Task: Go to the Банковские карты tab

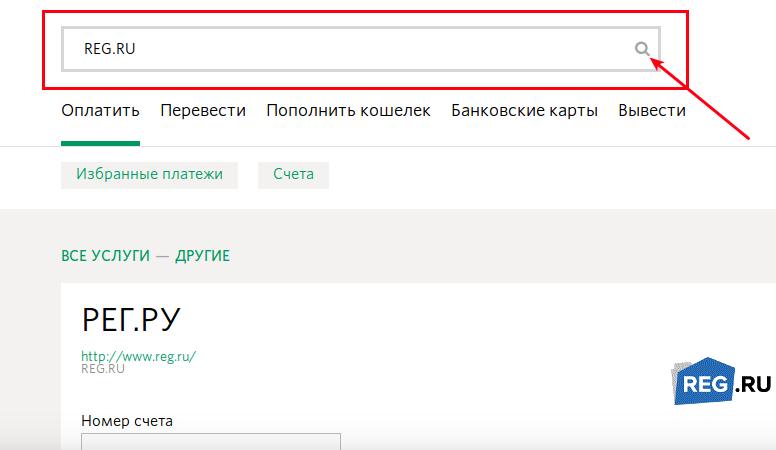Action: pos(525,110)
